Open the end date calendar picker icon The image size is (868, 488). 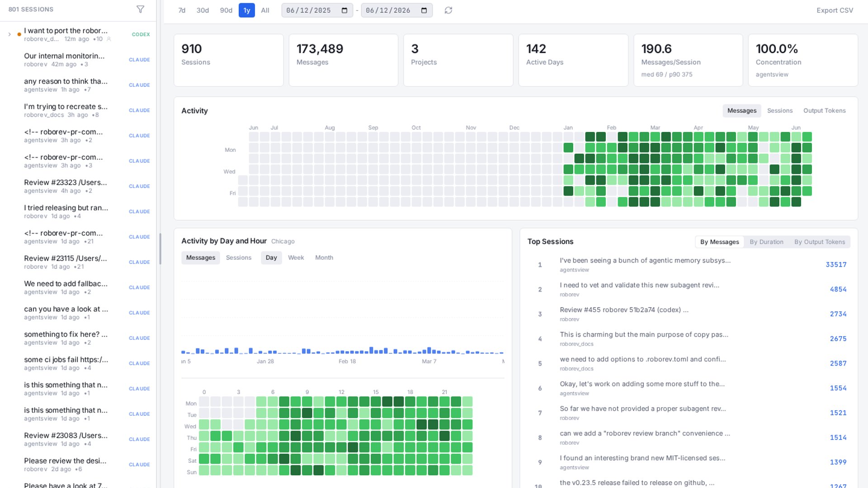click(424, 10)
